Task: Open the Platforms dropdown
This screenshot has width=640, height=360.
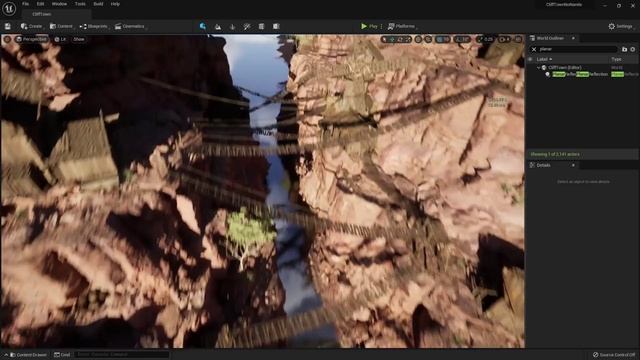Action: [402, 26]
